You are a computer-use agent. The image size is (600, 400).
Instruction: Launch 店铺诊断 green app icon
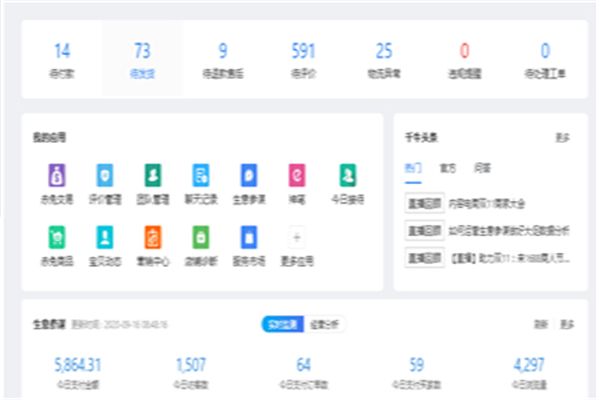click(x=201, y=237)
